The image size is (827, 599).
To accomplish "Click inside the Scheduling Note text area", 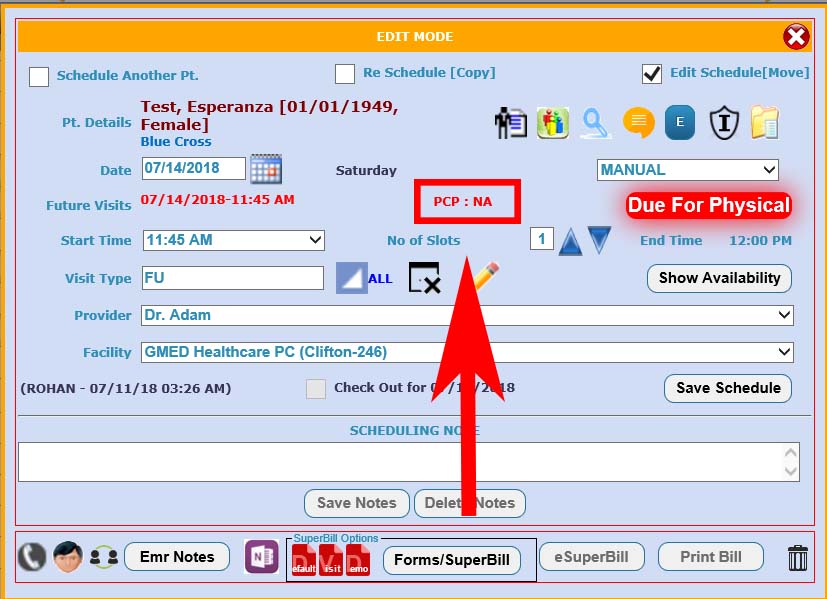I will 400,462.
